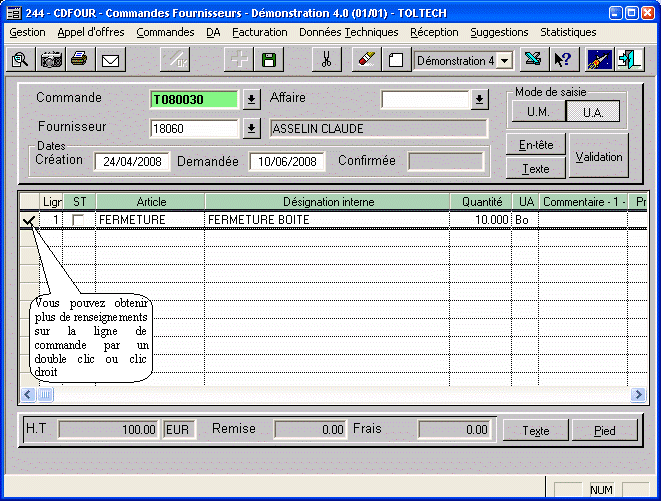Click the search magnifier toolbar icon
This screenshot has height=501, width=661.
pyautogui.click(x=20, y=60)
